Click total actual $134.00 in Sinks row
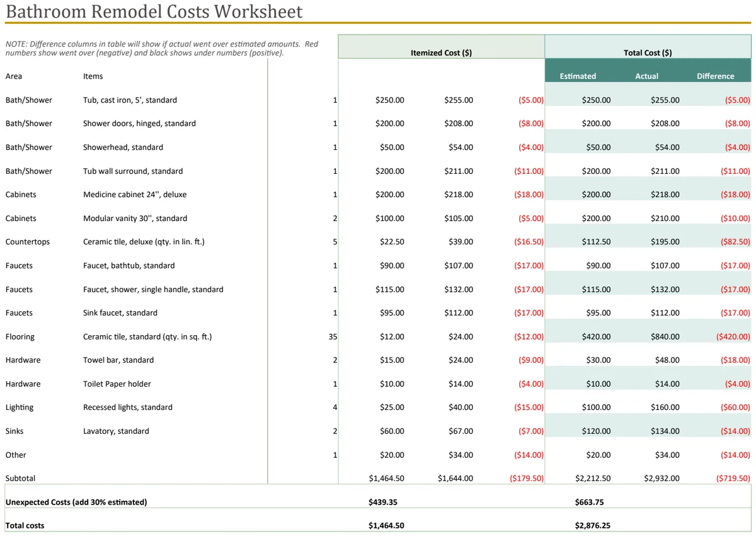 click(665, 431)
